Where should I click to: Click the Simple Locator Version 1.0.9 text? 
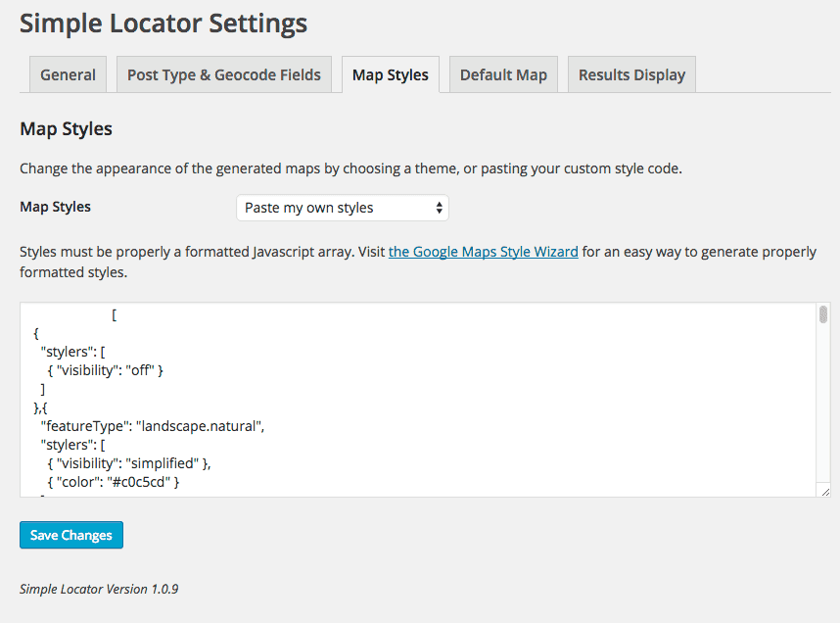[99, 589]
